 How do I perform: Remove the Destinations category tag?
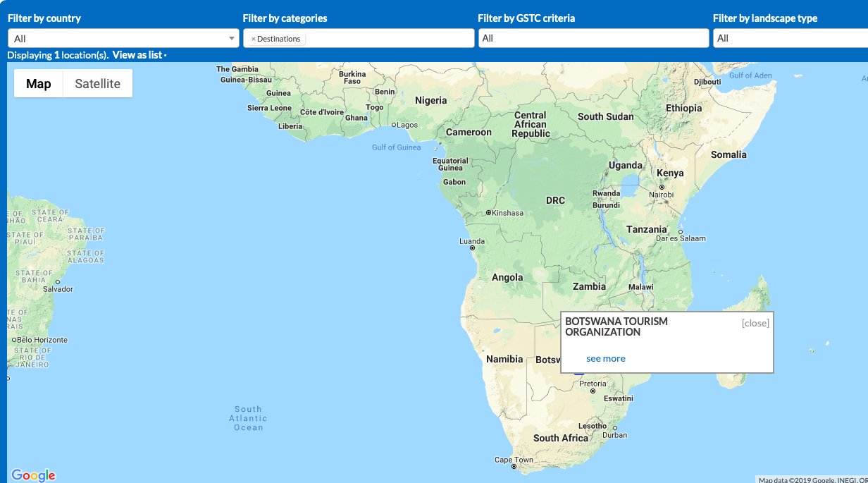point(253,39)
